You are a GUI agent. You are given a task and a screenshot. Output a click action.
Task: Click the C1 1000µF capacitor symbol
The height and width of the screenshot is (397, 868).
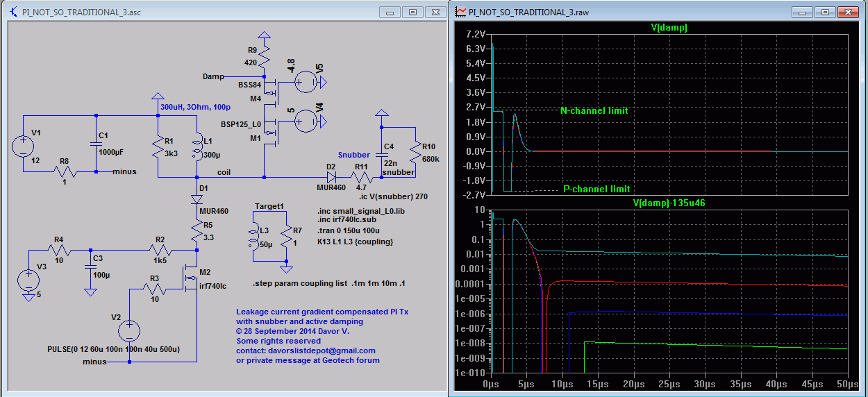click(97, 144)
